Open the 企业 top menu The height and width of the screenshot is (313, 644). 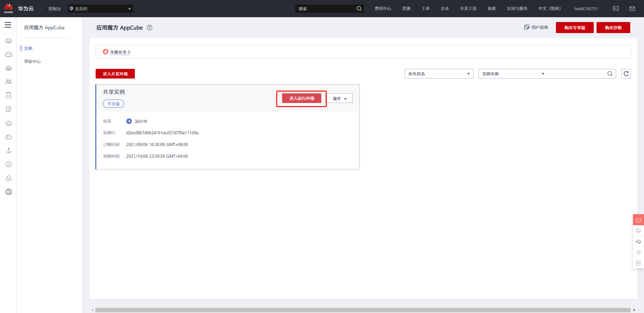click(x=445, y=9)
